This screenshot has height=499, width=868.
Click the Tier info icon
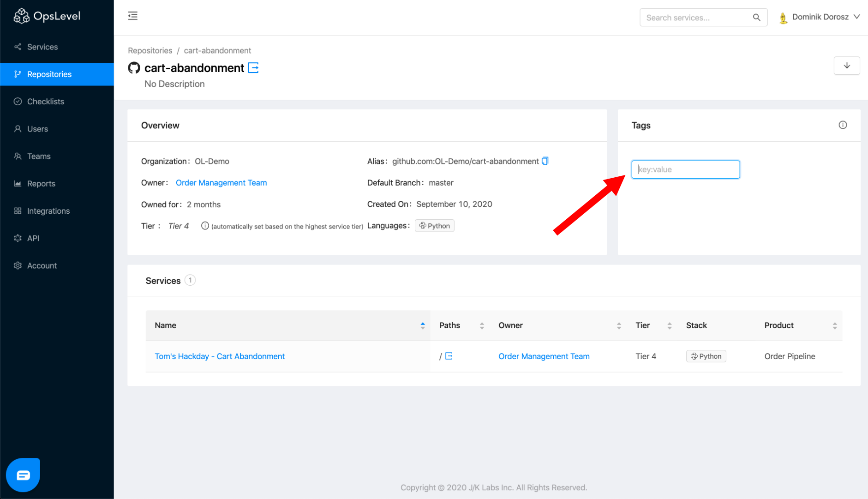pyautogui.click(x=205, y=226)
